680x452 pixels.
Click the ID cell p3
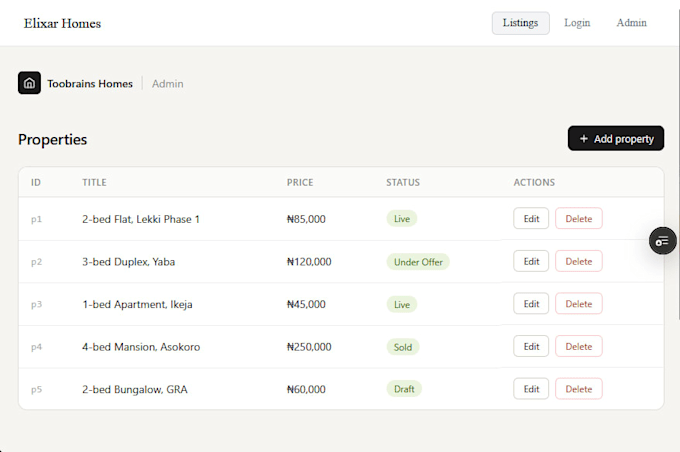tap(36, 305)
